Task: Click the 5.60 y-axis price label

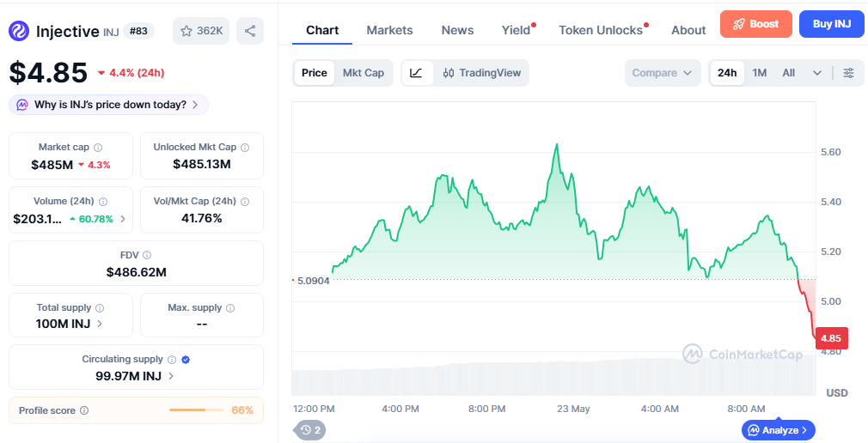Action: point(831,152)
